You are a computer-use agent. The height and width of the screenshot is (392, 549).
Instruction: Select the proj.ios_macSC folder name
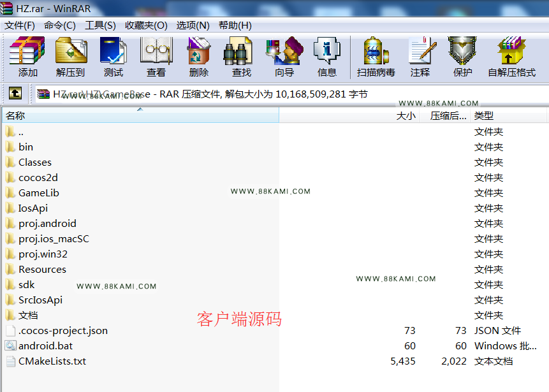pos(54,239)
